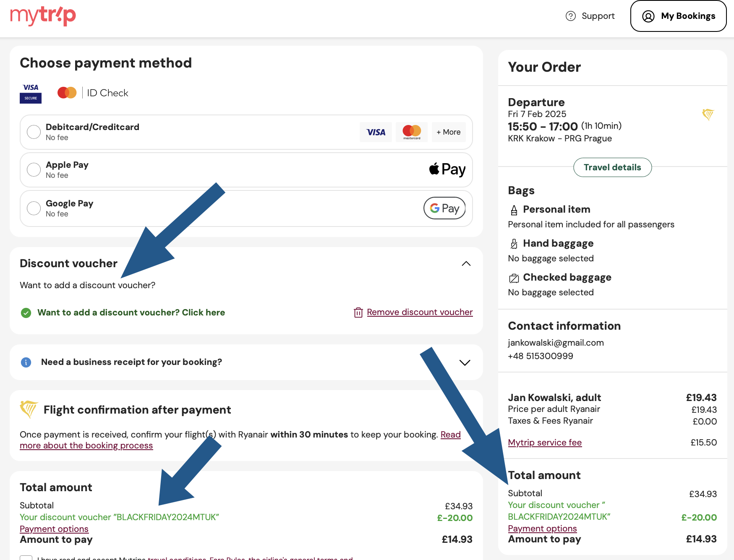Show more card types with + More

click(448, 132)
